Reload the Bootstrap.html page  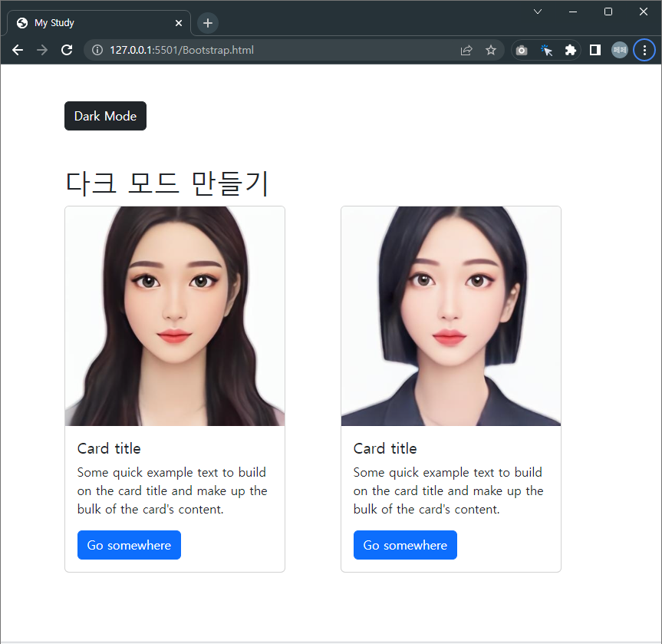(x=67, y=50)
